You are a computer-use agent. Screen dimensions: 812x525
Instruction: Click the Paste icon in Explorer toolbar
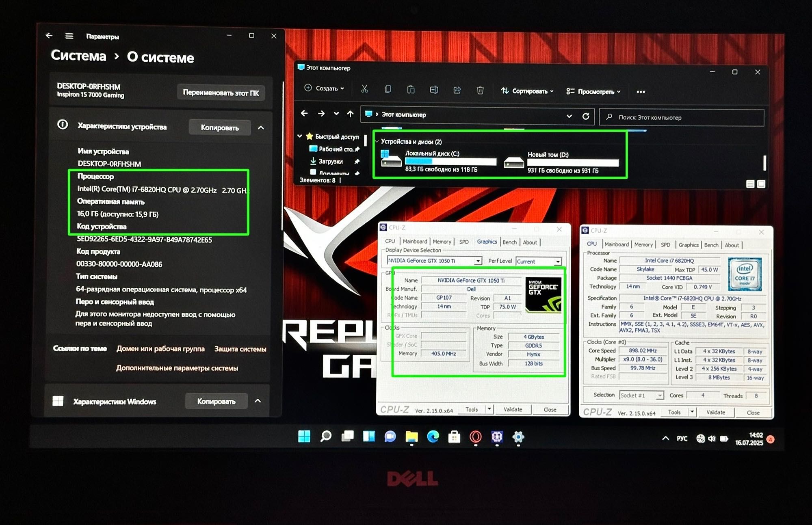tap(411, 89)
